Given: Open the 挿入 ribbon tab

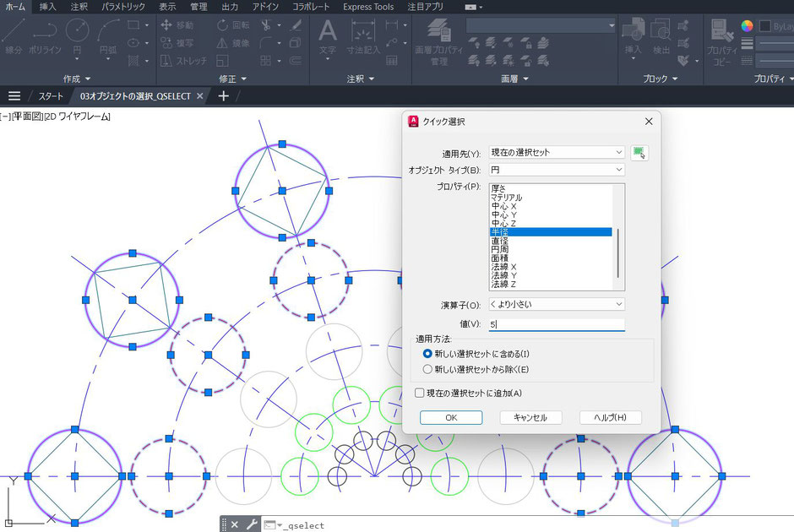Looking at the screenshot, I should 47,7.
